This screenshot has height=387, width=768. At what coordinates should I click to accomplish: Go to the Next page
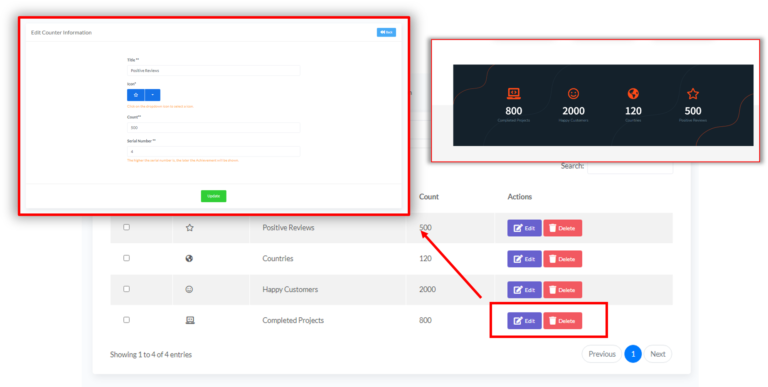click(658, 354)
